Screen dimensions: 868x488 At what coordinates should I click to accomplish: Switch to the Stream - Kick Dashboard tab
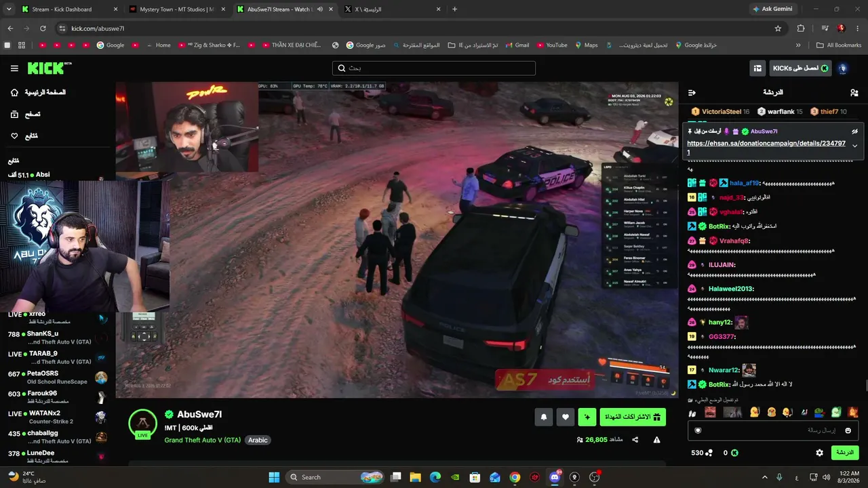click(69, 9)
